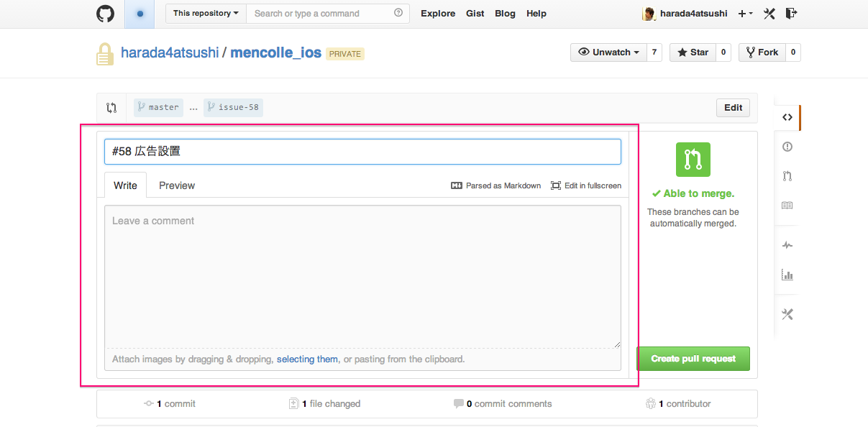This screenshot has width=868, height=427.
Task: Expand the ellipsis between master and issue-58
Action: [193, 107]
